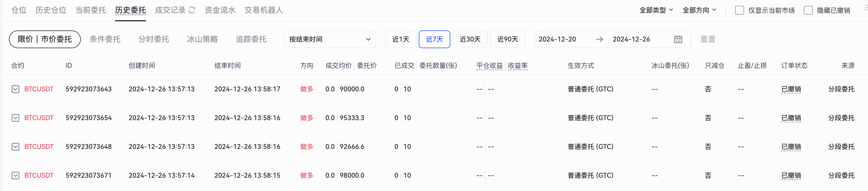
Task: Enable 仅显示当前市场 checkbox
Action: [739, 11]
